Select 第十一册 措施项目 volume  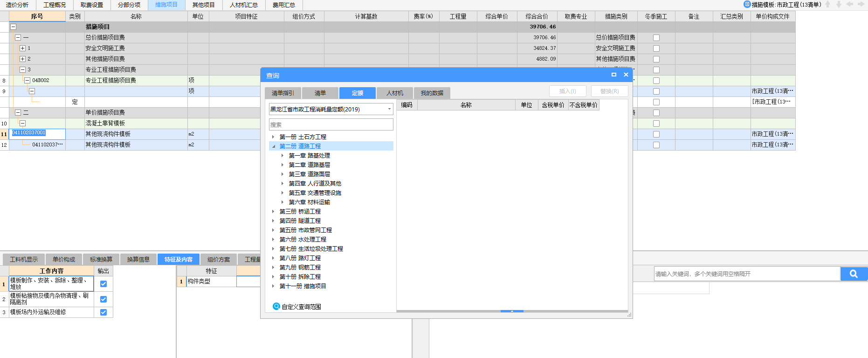303,286
